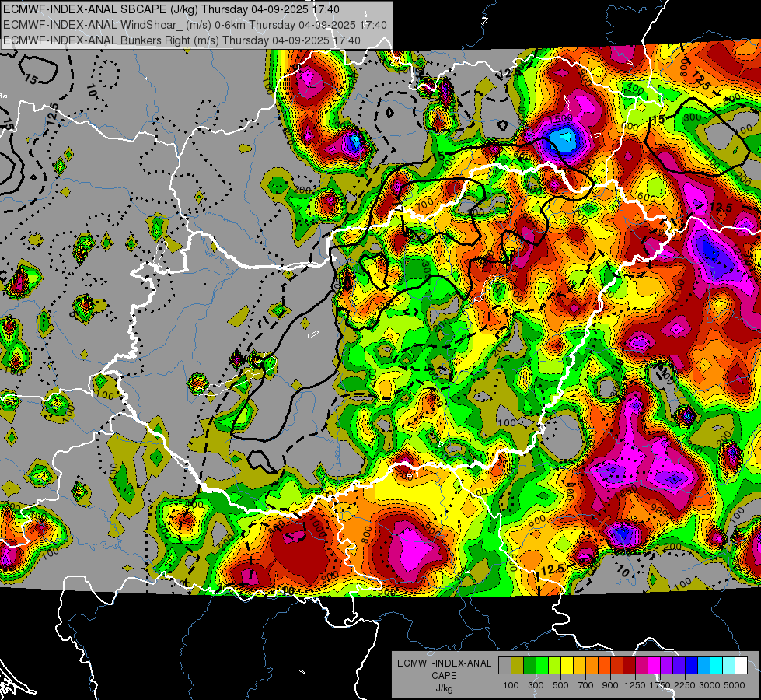Select the dark red legend swatch
Screen dimensions: 761x700
629,666
